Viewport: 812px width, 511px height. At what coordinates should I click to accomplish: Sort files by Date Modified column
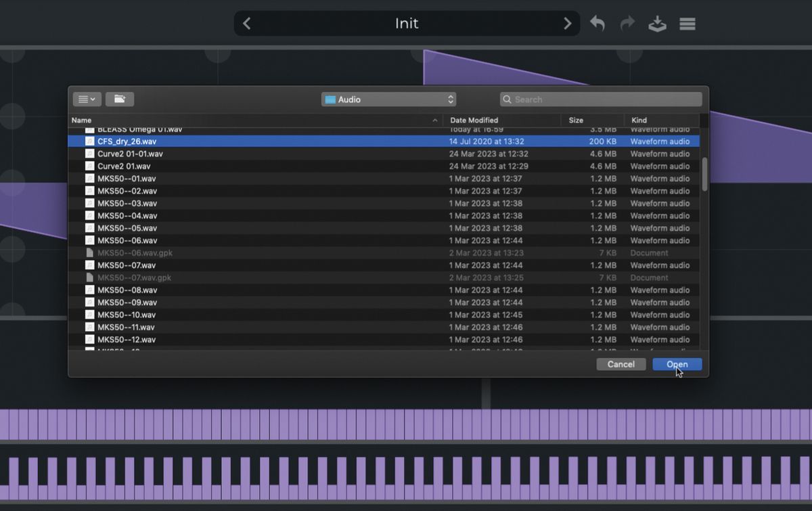click(501, 120)
